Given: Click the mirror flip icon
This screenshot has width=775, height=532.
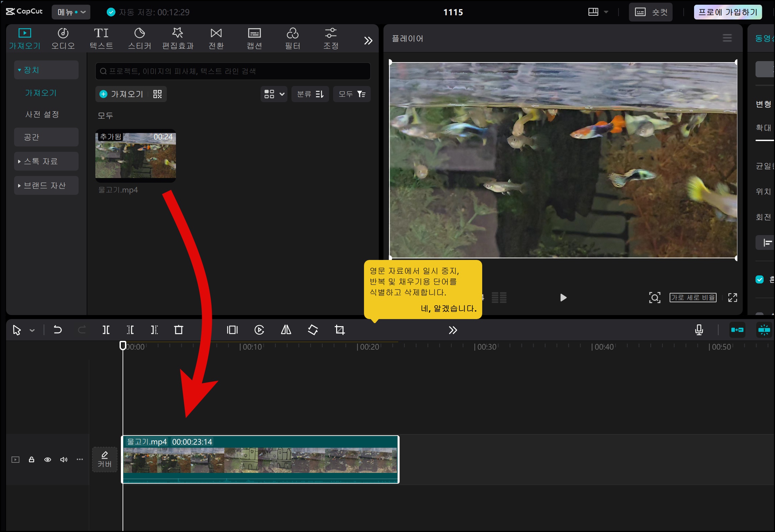Looking at the screenshot, I should 286,330.
